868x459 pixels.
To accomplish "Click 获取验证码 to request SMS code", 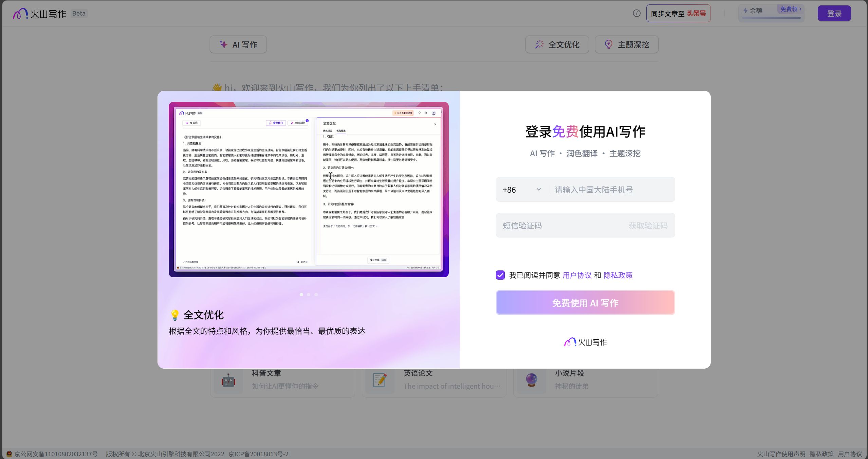I will (x=648, y=226).
